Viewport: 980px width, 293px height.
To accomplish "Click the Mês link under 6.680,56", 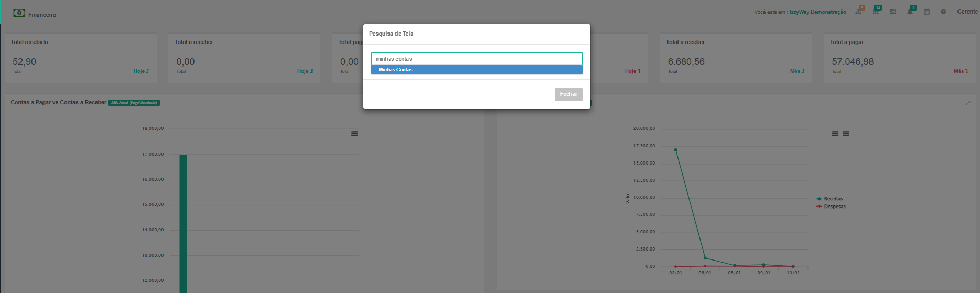I will click(x=797, y=71).
